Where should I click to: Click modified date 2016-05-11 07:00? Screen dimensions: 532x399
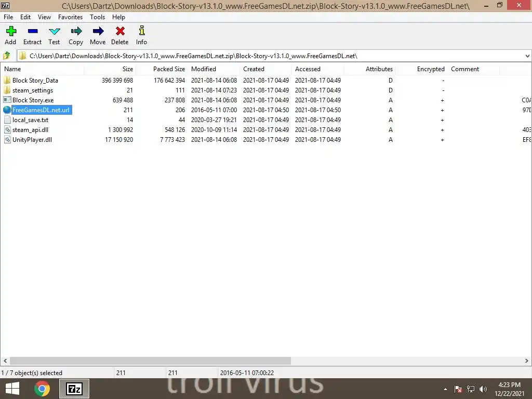[214, 110]
